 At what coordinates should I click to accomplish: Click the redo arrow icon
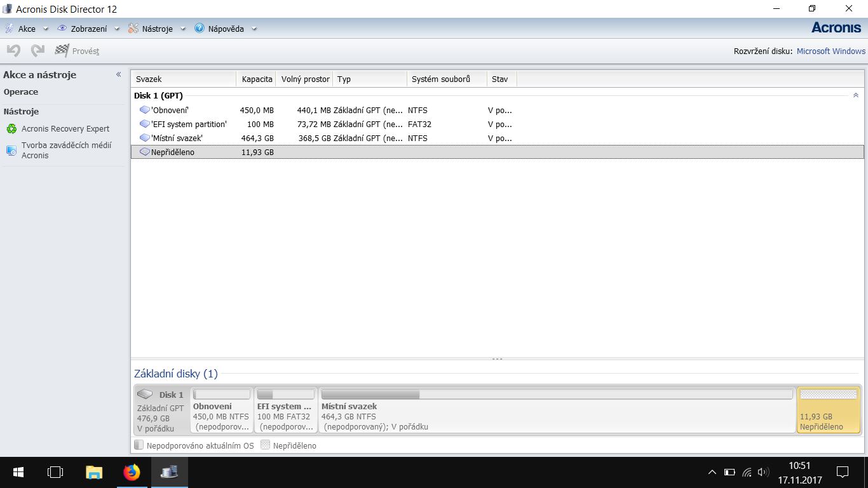(x=37, y=51)
